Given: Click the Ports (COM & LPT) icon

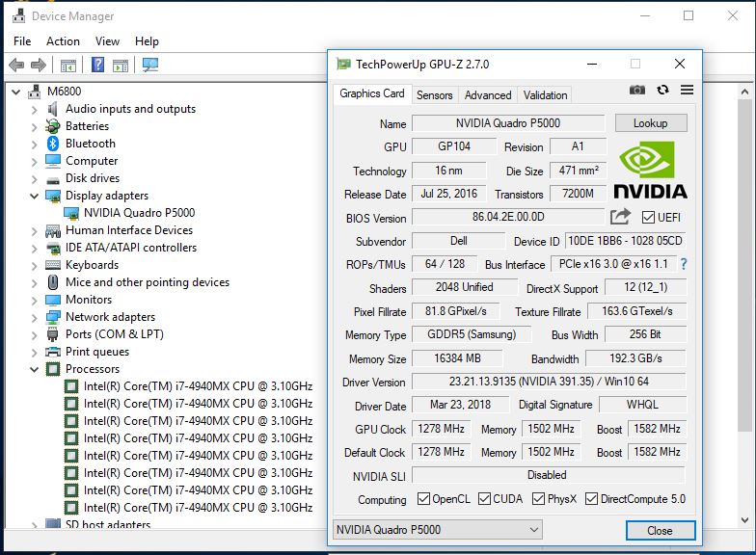Looking at the screenshot, I should 52,333.
